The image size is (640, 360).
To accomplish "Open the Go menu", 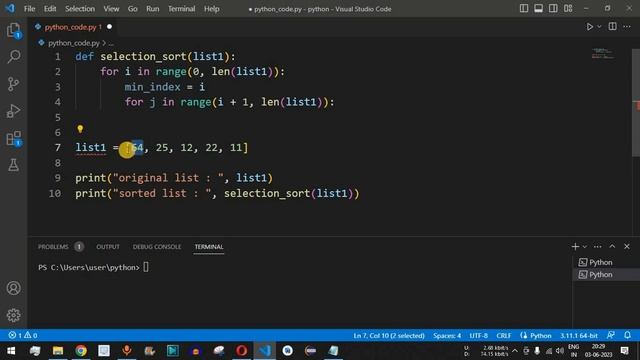I will [x=133, y=9].
